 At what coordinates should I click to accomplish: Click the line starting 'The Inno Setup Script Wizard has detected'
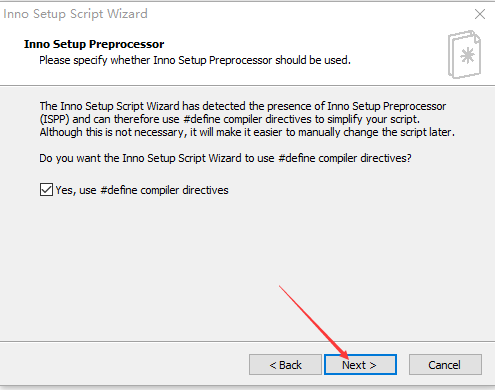pyautogui.click(x=243, y=106)
